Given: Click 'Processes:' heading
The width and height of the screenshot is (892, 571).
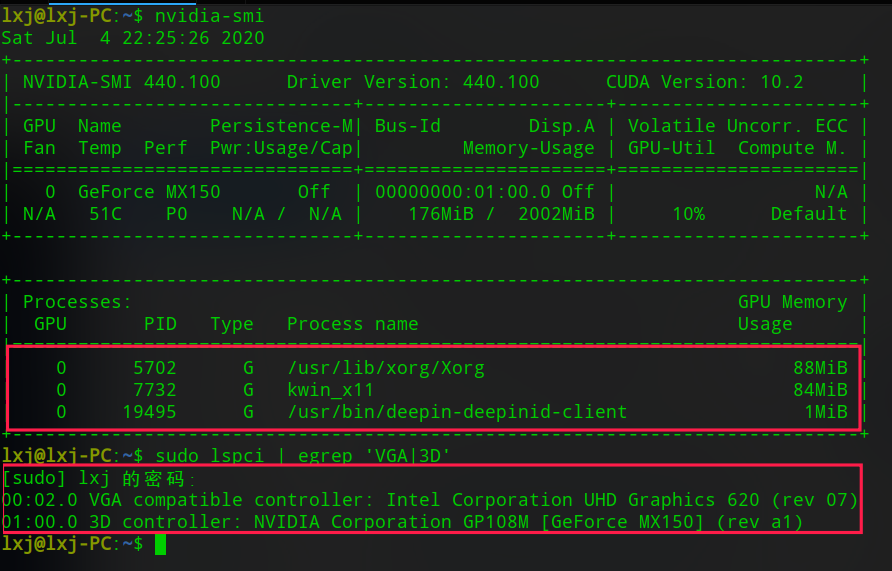Looking at the screenshot, I should (x=77, y=301).
